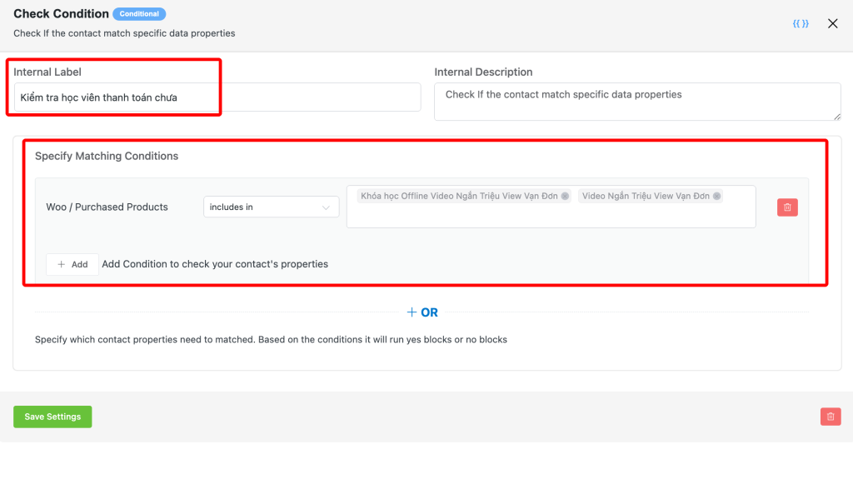Click the 'Add Condition to check' helper text
Image resolution: width=853 pixels, height=504 pixels.
(215, 264)
